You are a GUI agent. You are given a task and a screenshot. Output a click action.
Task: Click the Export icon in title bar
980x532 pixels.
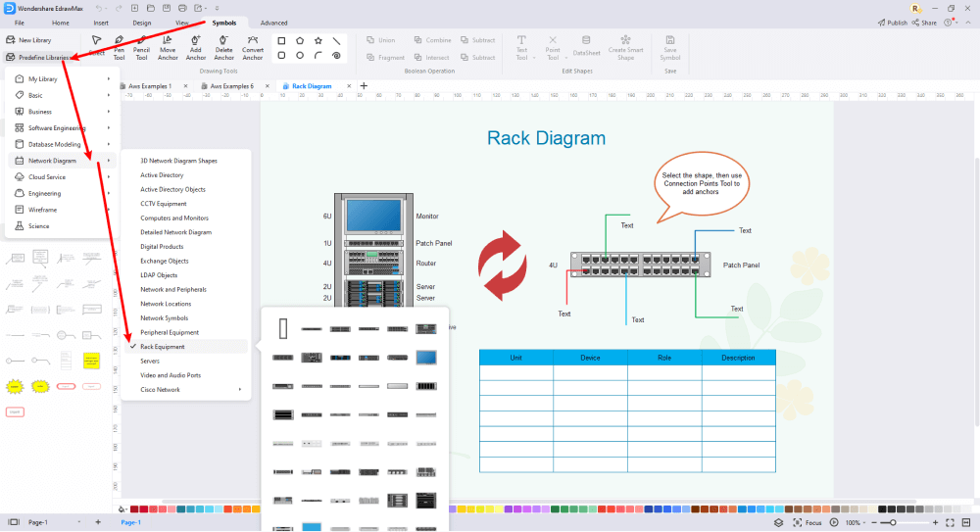point(198,8)
